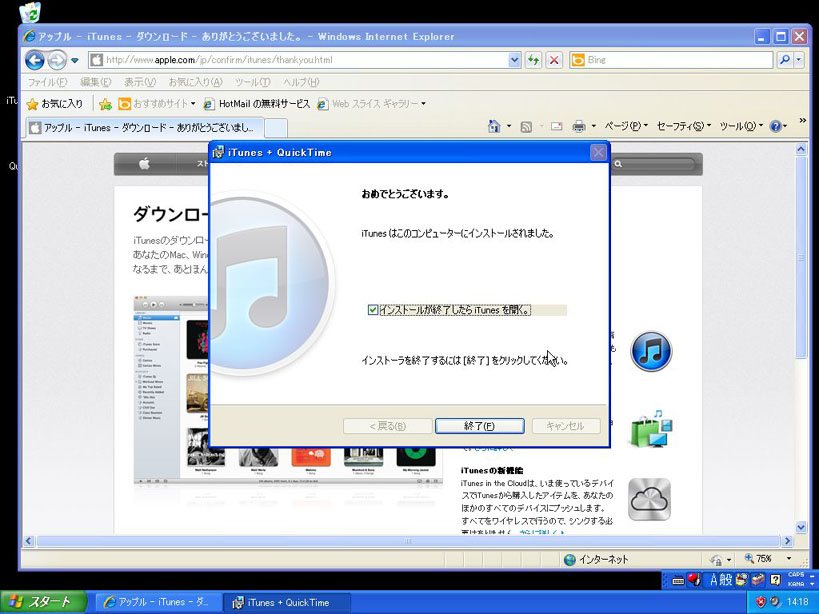The height and width of the screenshot is (614, 819).
Task: Click the Internet Explorer title bar icon
Action: coord(30,37)
